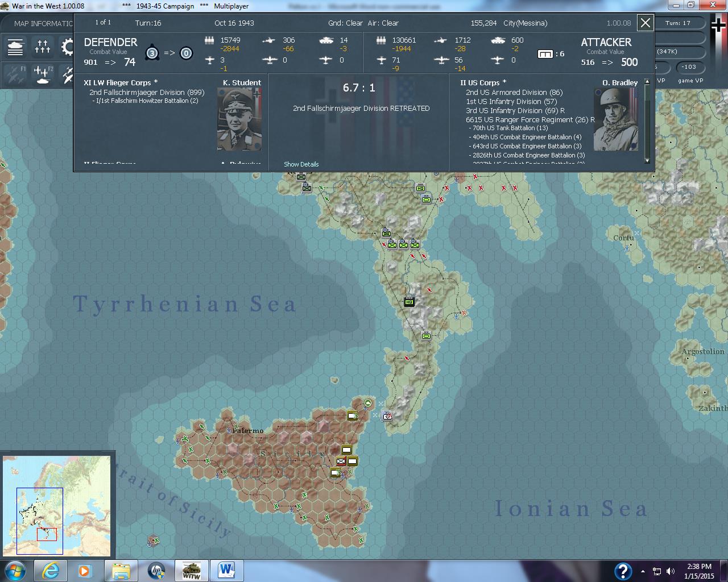
Task: Select II US Corps header
Action: (483, 82)
